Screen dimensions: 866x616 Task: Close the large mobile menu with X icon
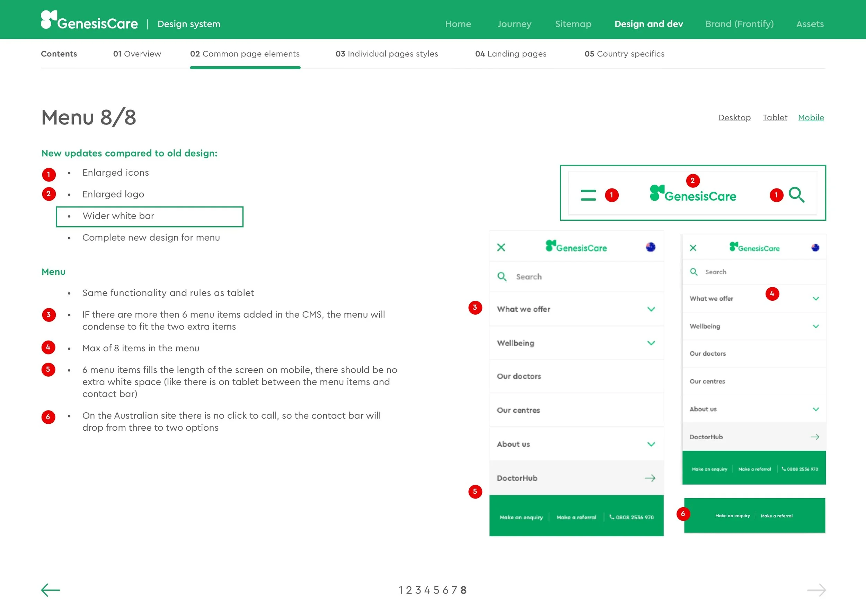[501, 247]
